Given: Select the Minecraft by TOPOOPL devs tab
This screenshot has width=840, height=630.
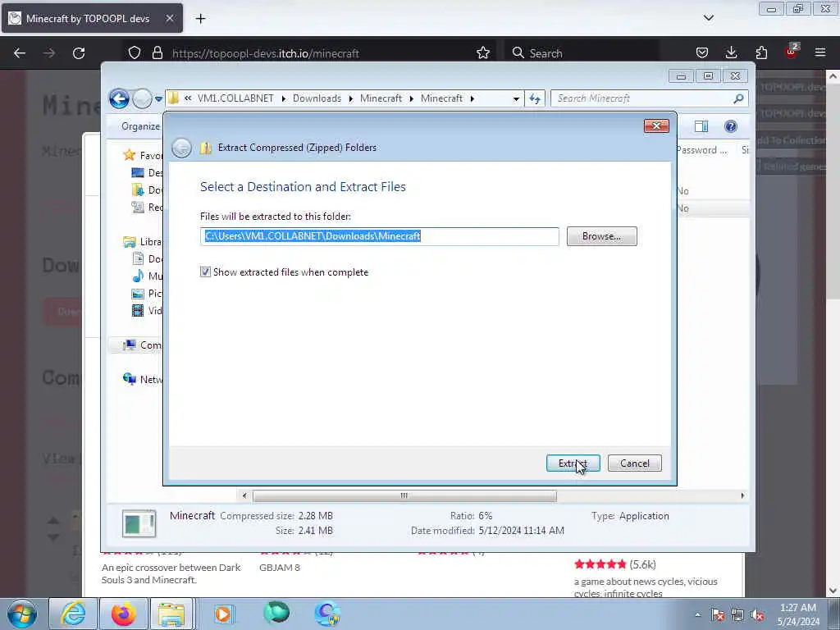Looking at the screenshot, I should point(92,18).
